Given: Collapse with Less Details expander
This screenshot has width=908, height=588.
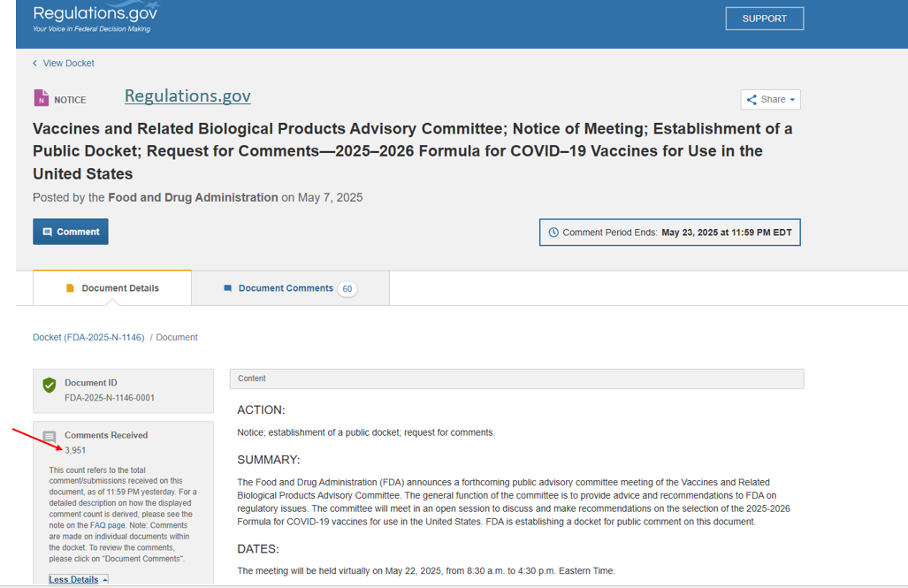Looking at the screenshot, I should tap(78, 579).
